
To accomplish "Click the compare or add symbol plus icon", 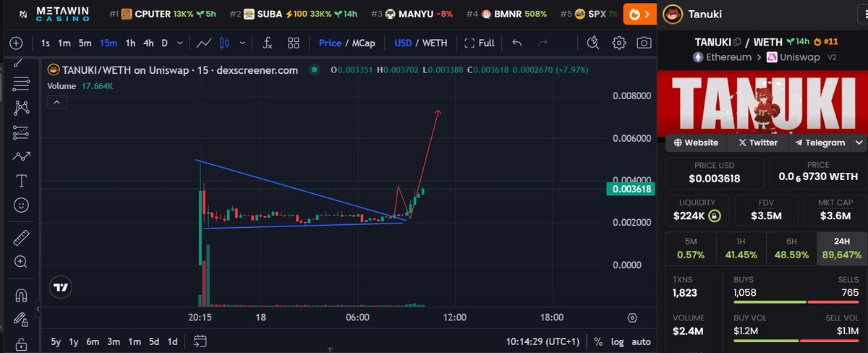I will (16, 43).
